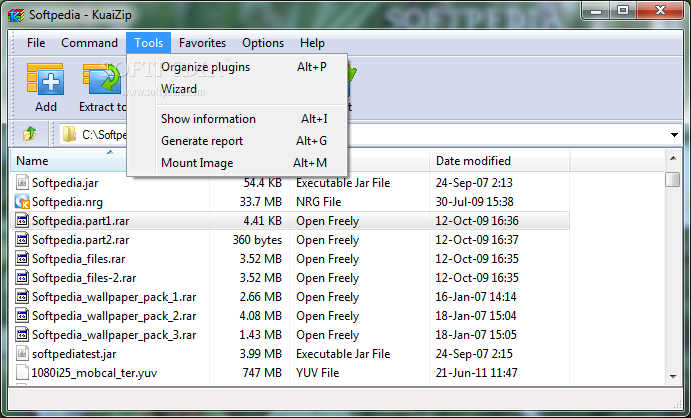Click the Extract to toolbar icon
691x418 pixels.
[x=104, y=79]
